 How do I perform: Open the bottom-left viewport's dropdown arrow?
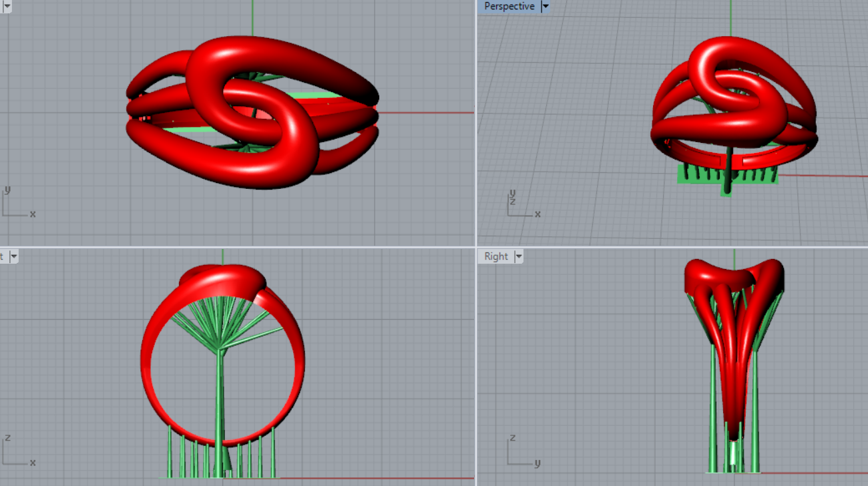tap(13, 256)
